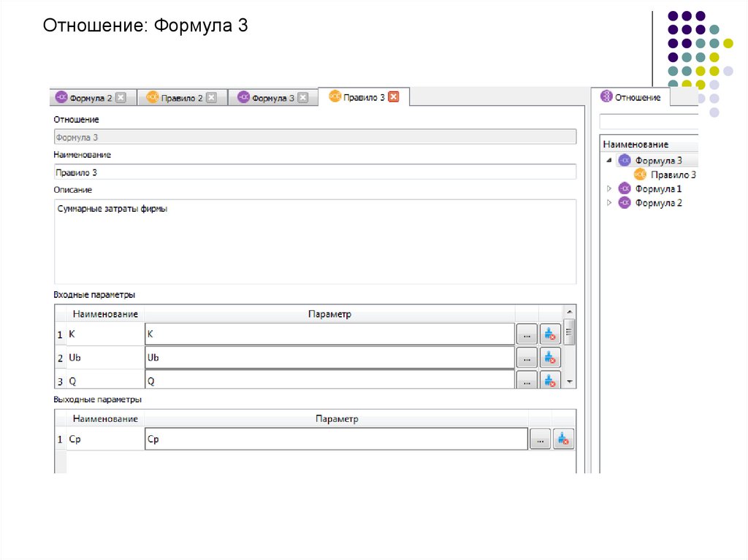Expand the Формула 1 tree node
Viewport: 748px width, 560px height.
[608, 188]
